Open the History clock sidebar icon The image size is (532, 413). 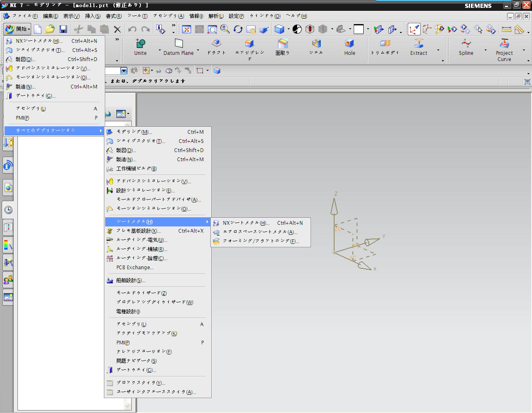[8, 210]
